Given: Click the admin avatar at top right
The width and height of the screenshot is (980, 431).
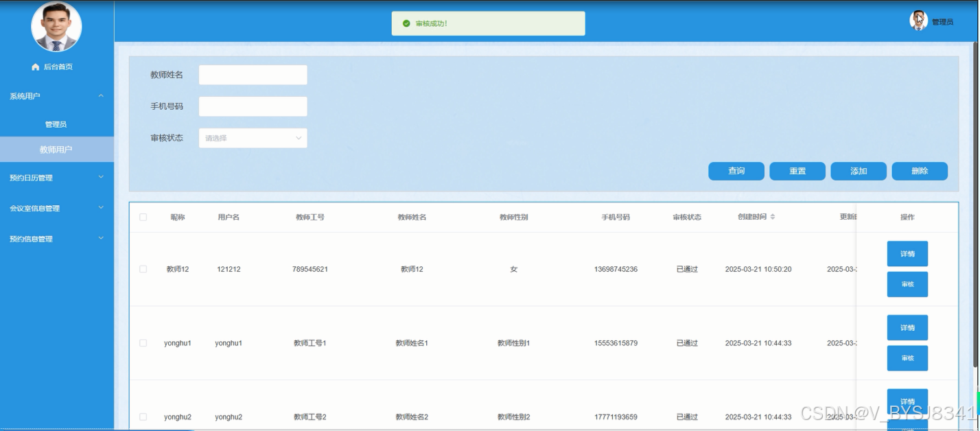Looking at the screenshot, I should click(x=918, y=21).
